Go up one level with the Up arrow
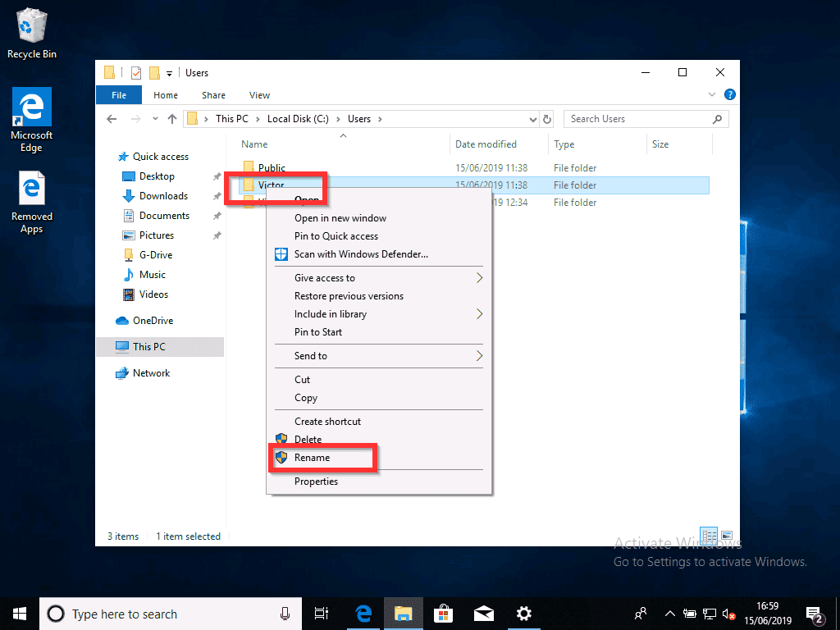 pyautogui.click(x=172, y=119)
